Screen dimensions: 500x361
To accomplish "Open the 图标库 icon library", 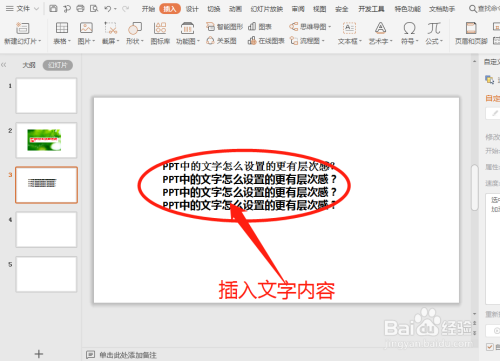I will pyautogui.click(x=160, y=33).
